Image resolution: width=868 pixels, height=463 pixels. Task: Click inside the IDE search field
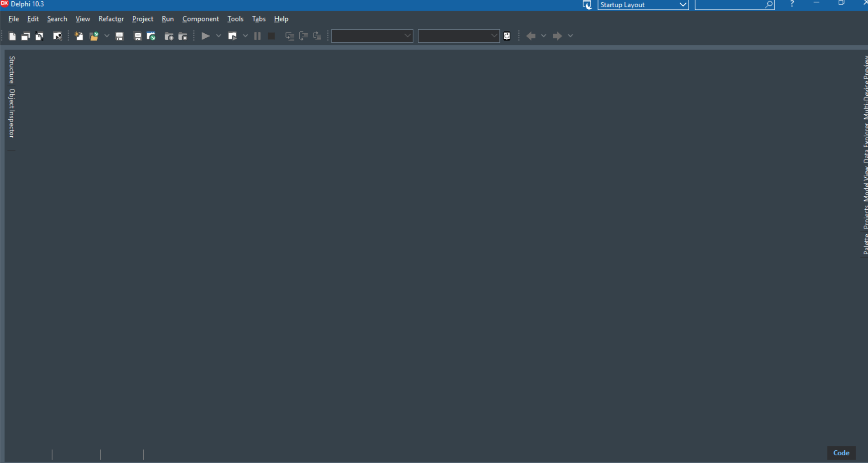click(x=730, y=5)
